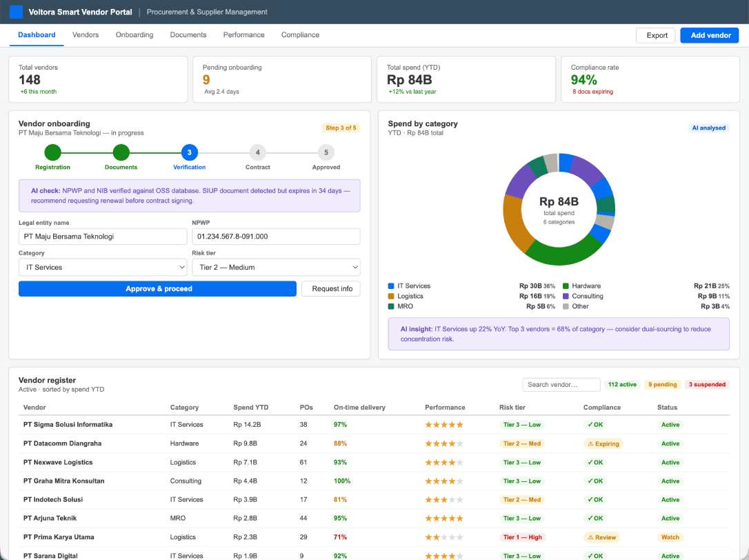Click the Total vendors 148 card
This screenshot has height=560, width=749.
(98, 79)
